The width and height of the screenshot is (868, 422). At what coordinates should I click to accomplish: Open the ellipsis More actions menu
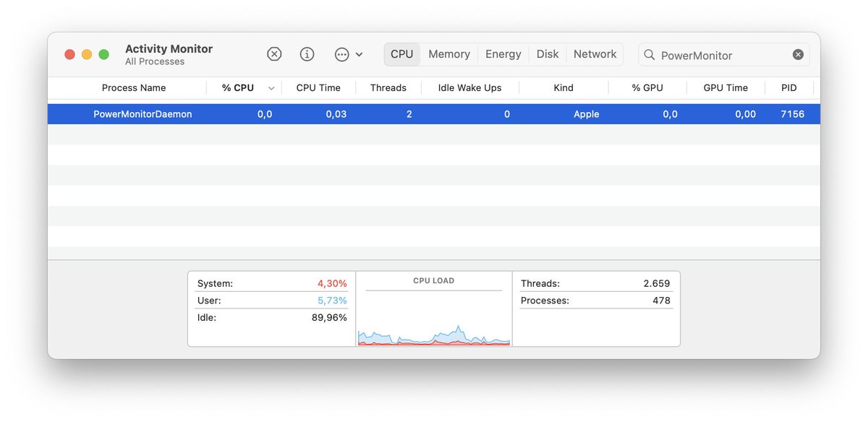click(x=349, y=54)
